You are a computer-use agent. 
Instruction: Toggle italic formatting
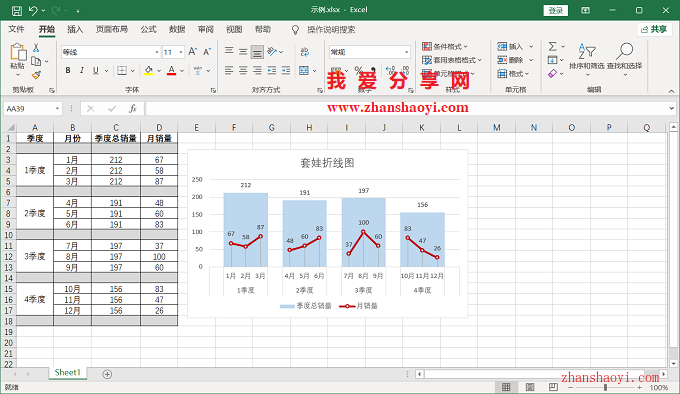coord(82,70)
